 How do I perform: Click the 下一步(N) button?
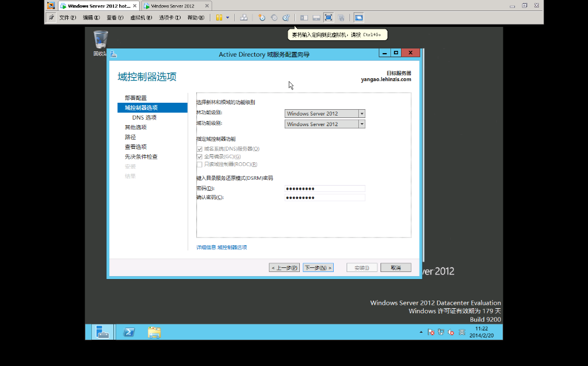pos(318,267)
